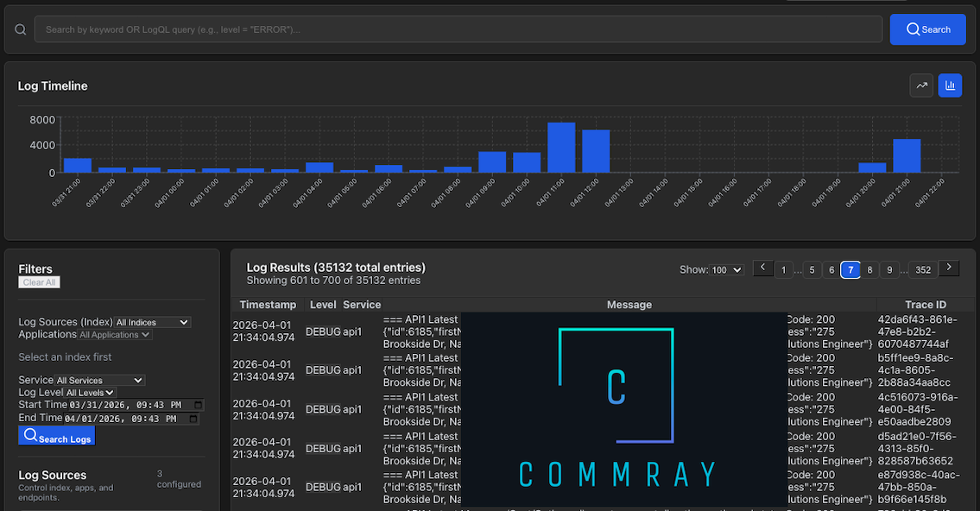The height and width of the screenshot is (511, 980).
Task: Switch timeline to bar chart view
Action: pos(950,85)
